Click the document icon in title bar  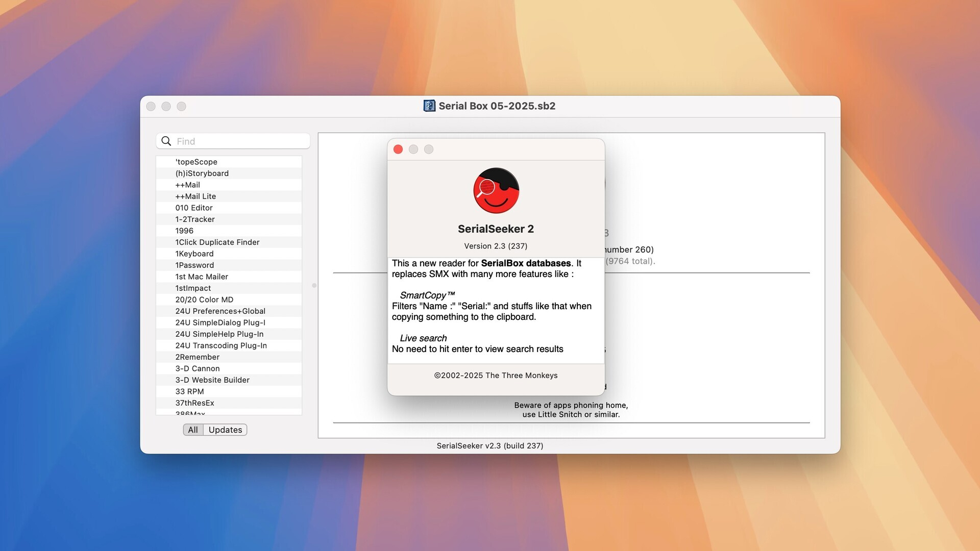click(429, 106)
